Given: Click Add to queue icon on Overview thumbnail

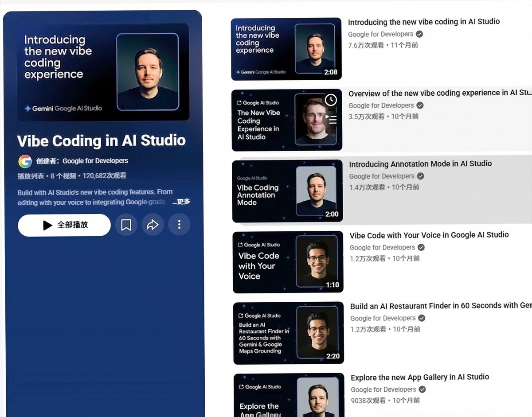Looking at the screenshot, I should 331,119.
